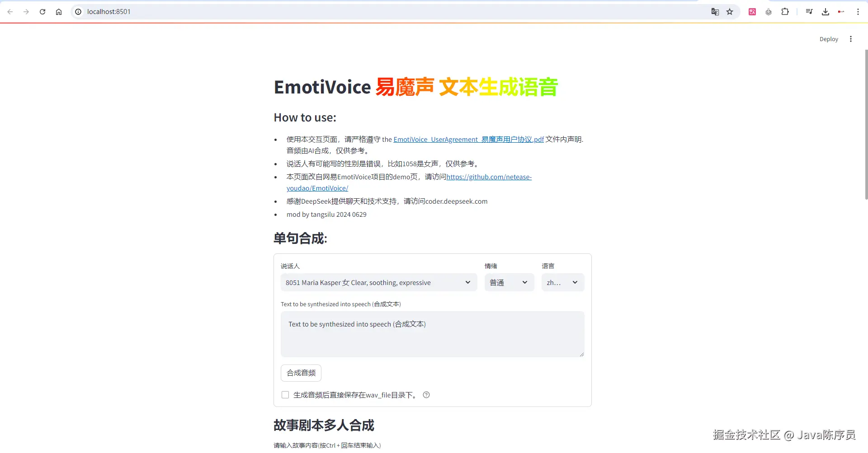
Task: Open the 情绪 emotion dropdown
Action: coord(509,282)
